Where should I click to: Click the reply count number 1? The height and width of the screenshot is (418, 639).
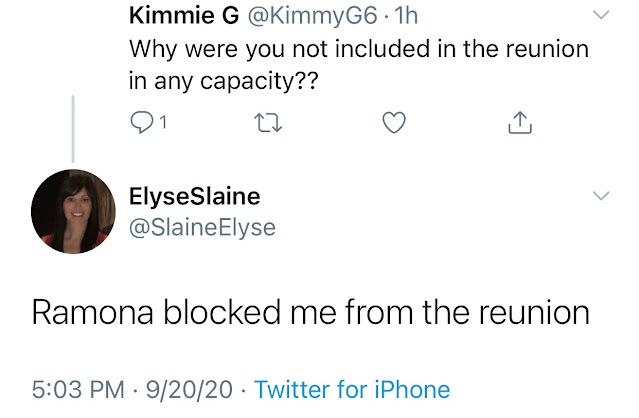coord(162,123)
